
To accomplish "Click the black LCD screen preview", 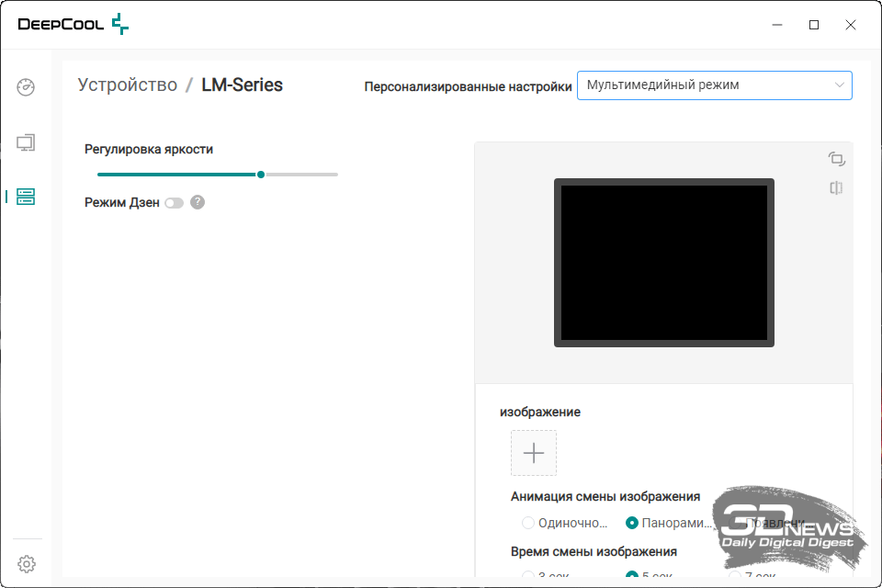I will pyautogui.click(x=664, y=263).
